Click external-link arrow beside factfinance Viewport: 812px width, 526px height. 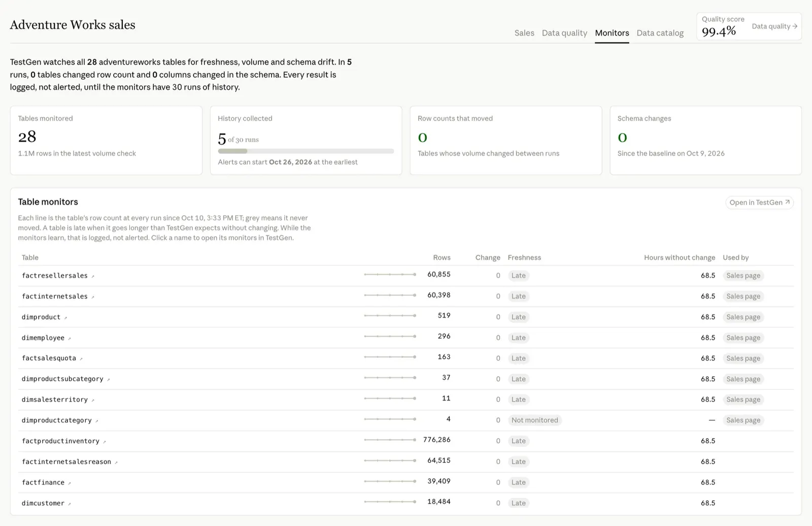point(70,483)
